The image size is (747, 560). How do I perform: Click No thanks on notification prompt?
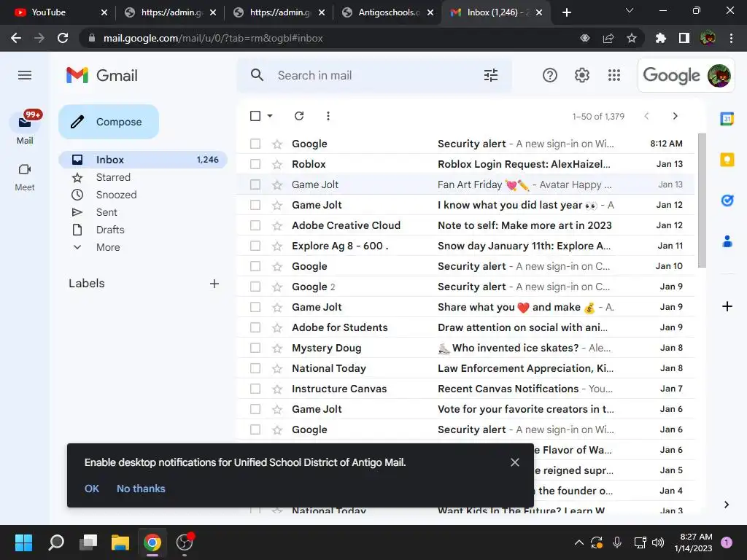[141, 489]
